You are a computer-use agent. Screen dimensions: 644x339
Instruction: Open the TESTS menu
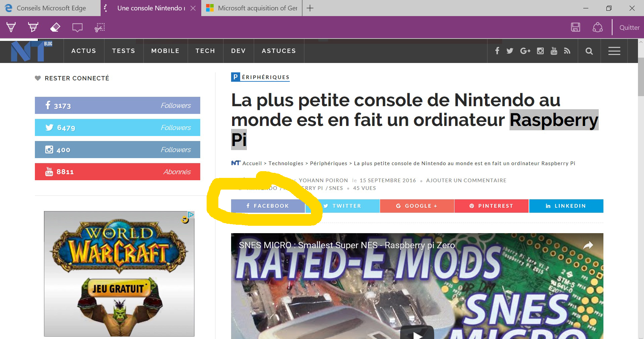click(x=124, y=51)
